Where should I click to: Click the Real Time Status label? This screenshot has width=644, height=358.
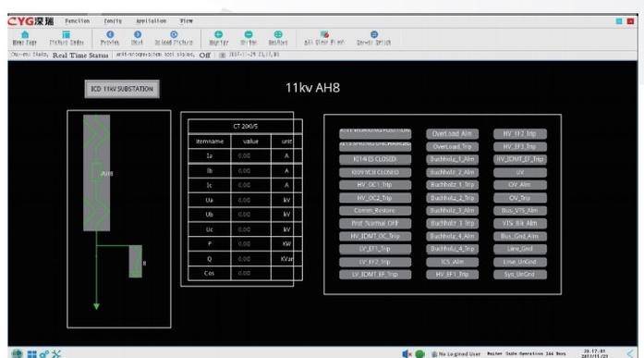(x=80, y=56)
